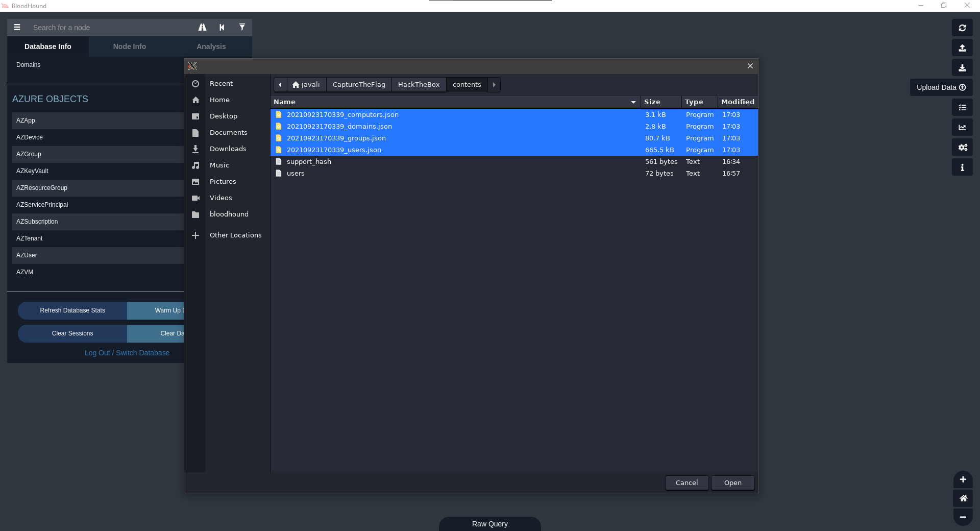Click AZApp row in Azure Objects
This screenshot has width=980, height=531.
pos(98,120)
